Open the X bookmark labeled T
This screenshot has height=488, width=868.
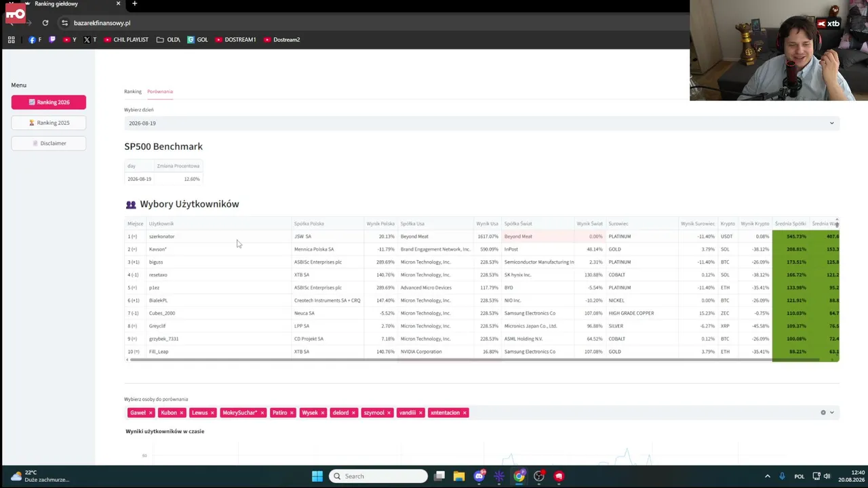(x=90, y=40)
